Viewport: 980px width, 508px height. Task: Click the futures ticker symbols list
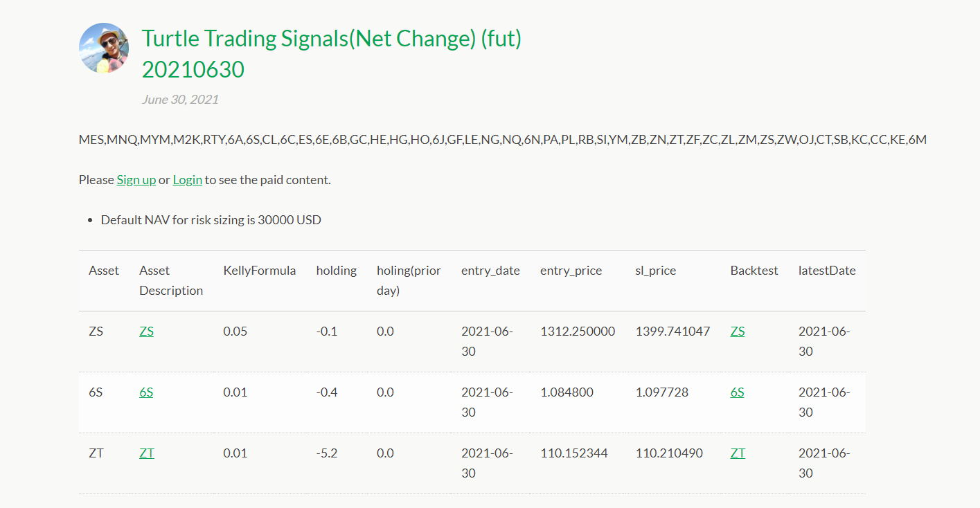[502, 140]
